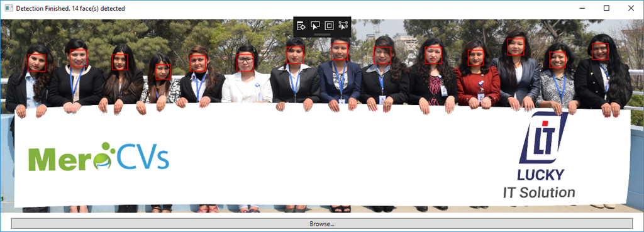Toggle track focused element icon
This screenshot has height=232, width=644.
[x=343, y=26]
